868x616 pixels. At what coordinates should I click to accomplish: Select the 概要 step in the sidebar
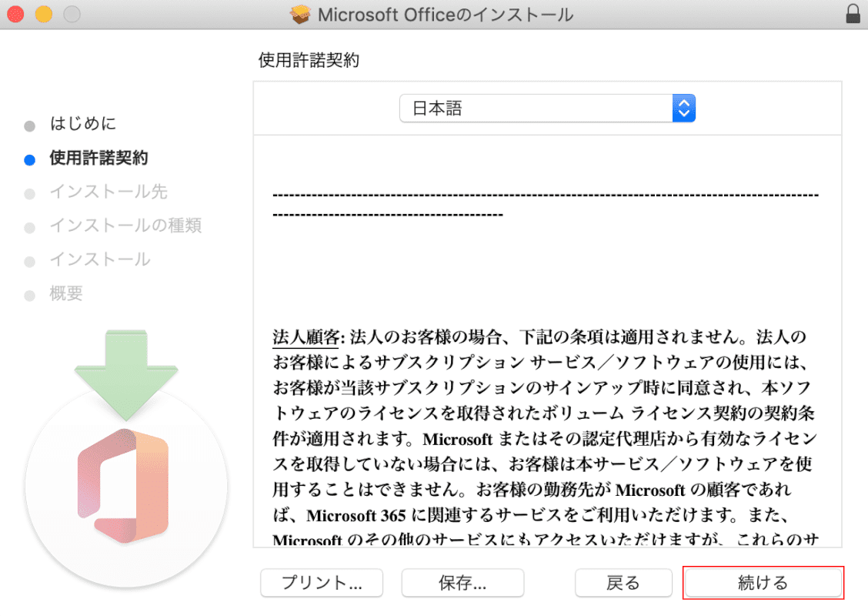tap(66, 293)
